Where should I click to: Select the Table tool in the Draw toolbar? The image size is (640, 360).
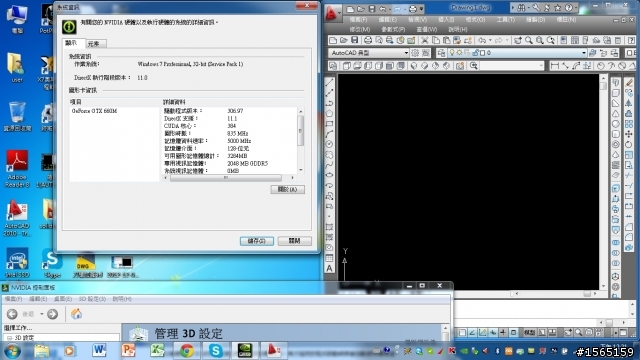pos(329,258)
